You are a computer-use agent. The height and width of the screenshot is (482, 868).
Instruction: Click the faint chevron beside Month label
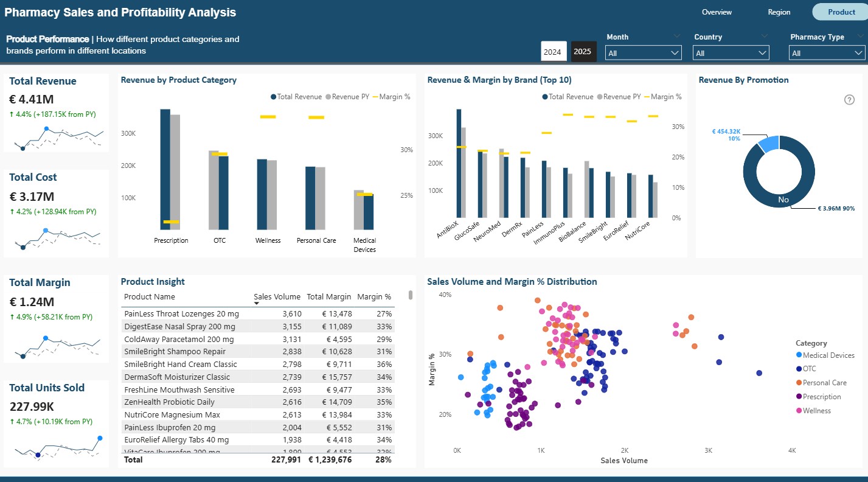[x=677, y=36]
